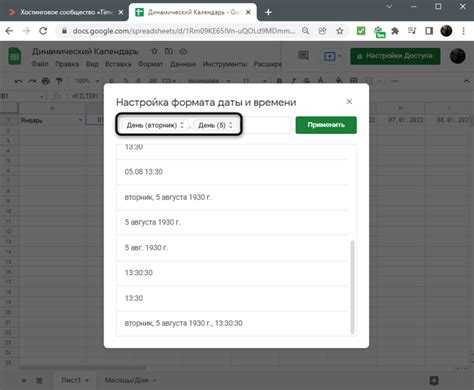Click the share icon in the address bar

click(x=322, y=31)
